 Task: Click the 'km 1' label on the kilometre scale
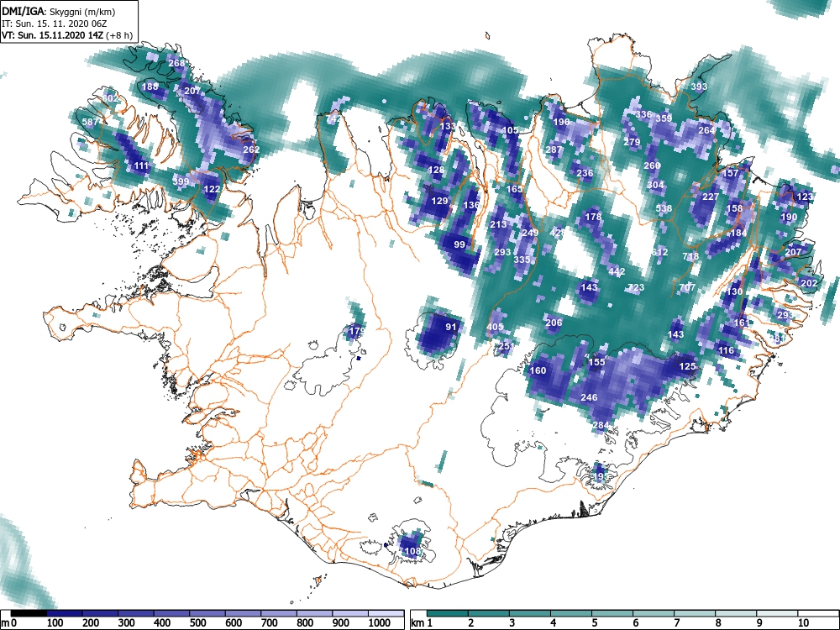423,623
